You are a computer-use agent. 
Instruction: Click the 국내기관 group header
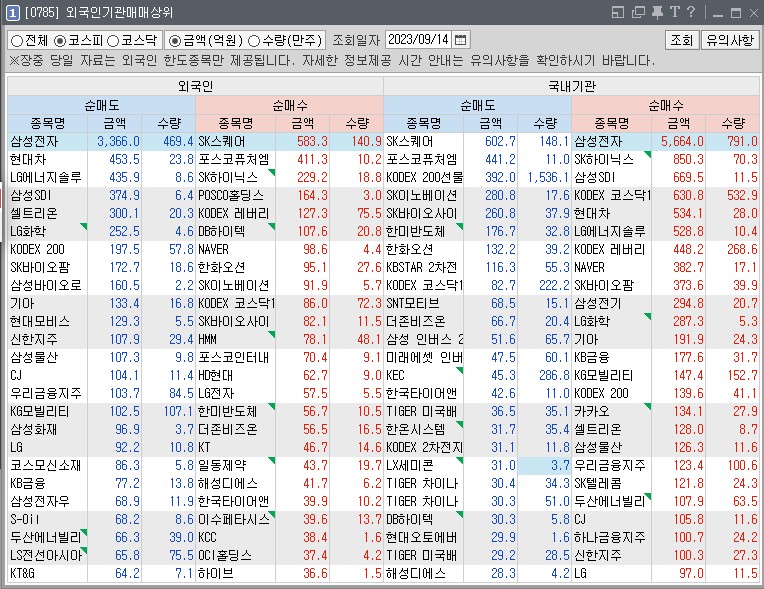click(x=572, y=86)
